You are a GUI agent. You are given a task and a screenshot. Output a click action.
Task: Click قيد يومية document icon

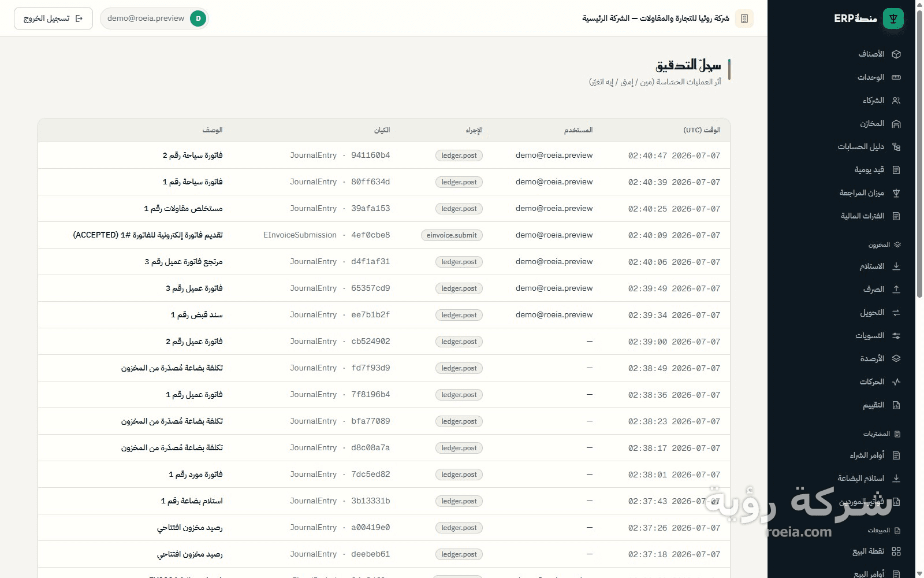click(896, 170)
